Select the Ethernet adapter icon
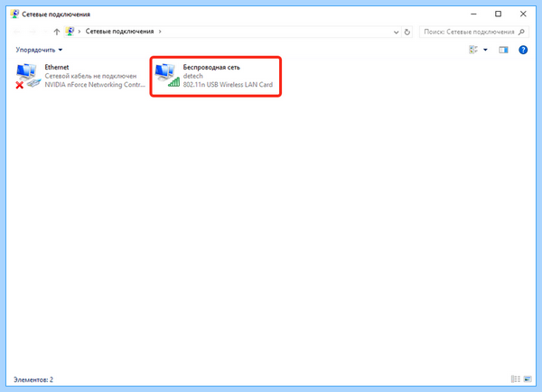This screenshot has height=392, width=542. click(28, 75)
